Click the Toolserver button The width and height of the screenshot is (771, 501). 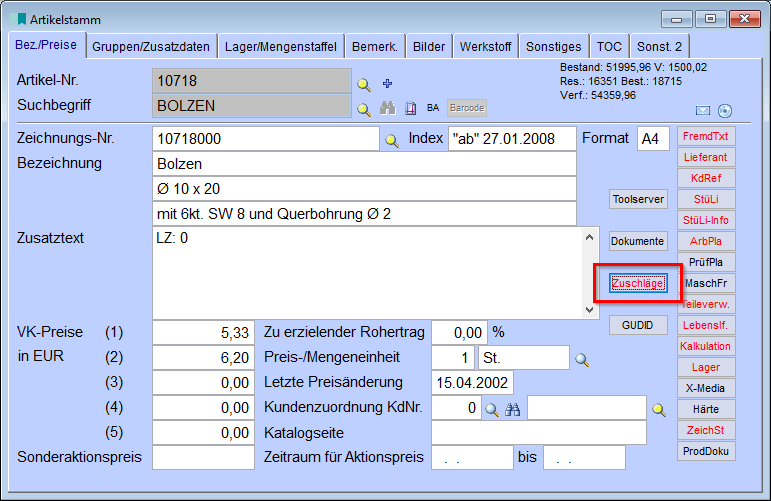pyautogui.click(x=638, y=199)
